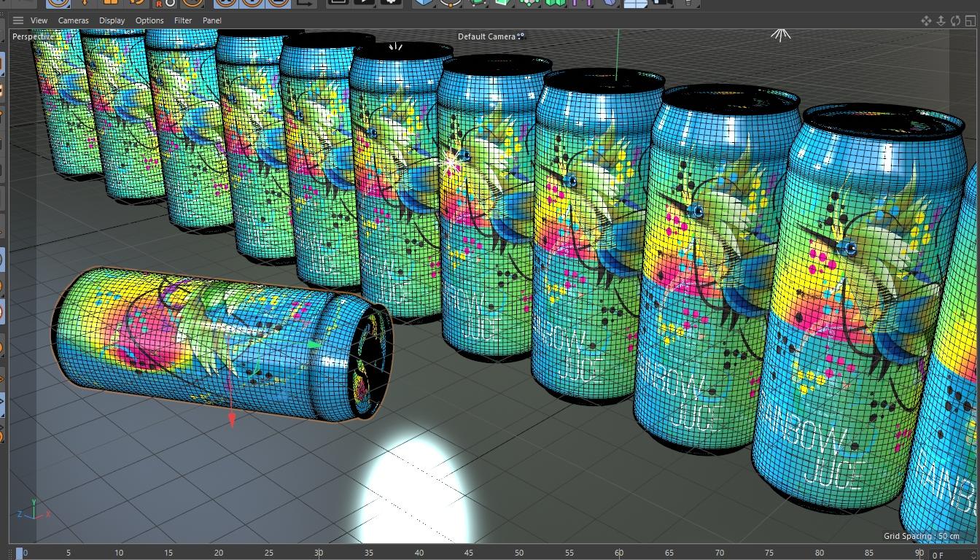Click the Default Camera label

[486, 36]
